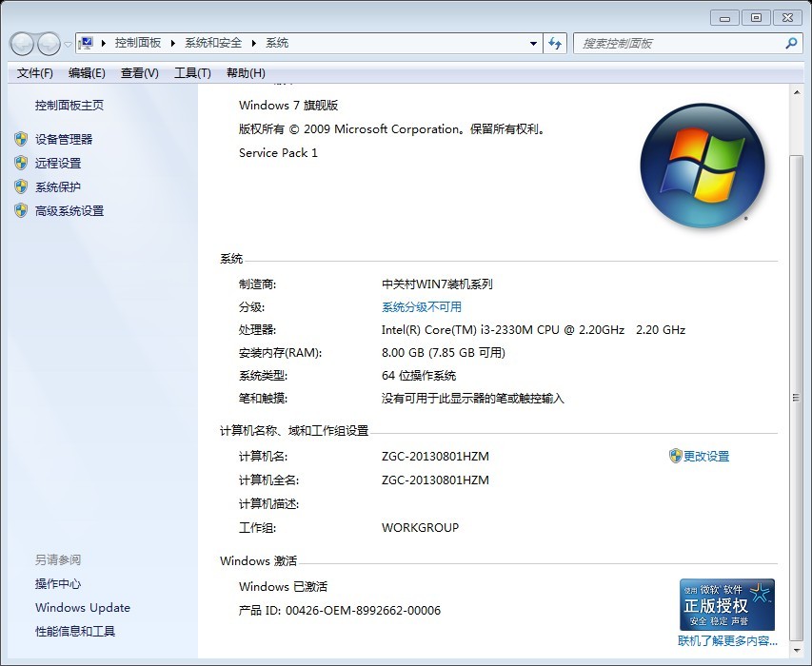Open the address bar history dropdown

(x=533, y=44)
